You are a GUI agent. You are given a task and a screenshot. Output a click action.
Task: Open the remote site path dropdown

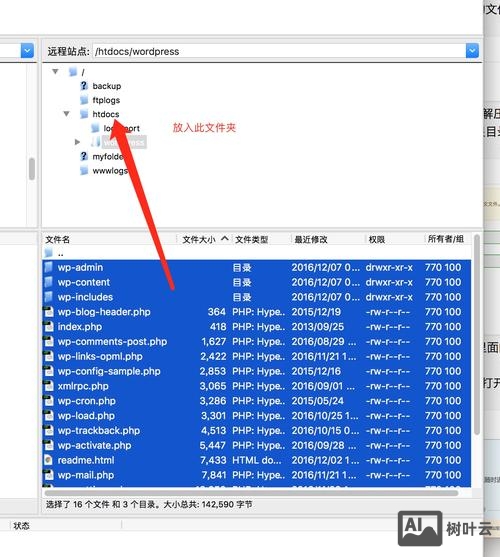[x=472, y=51]
